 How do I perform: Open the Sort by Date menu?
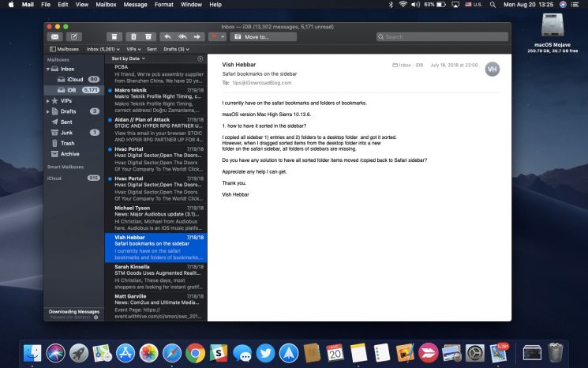(x=128, y=58)
